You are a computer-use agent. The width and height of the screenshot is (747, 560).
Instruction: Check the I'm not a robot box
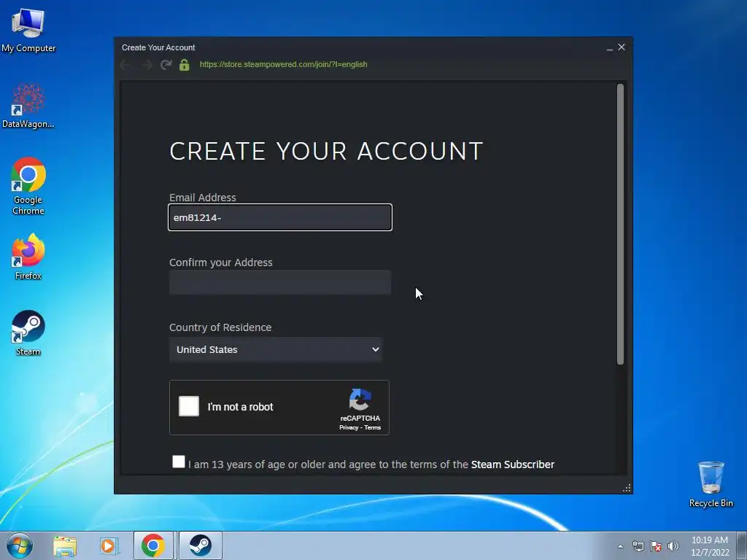tap(189, 407)
